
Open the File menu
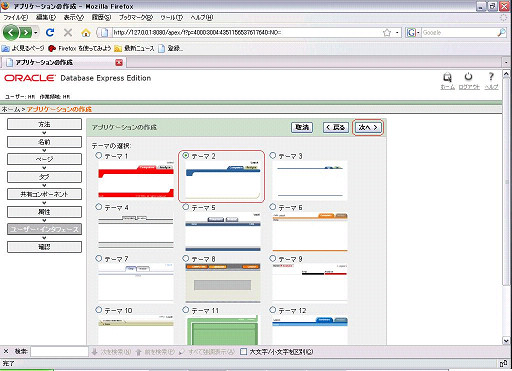16,17
